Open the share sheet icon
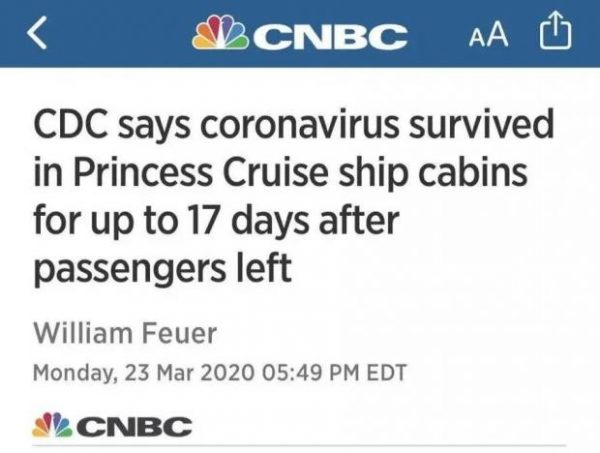600x453 pixels. point(556,31)
